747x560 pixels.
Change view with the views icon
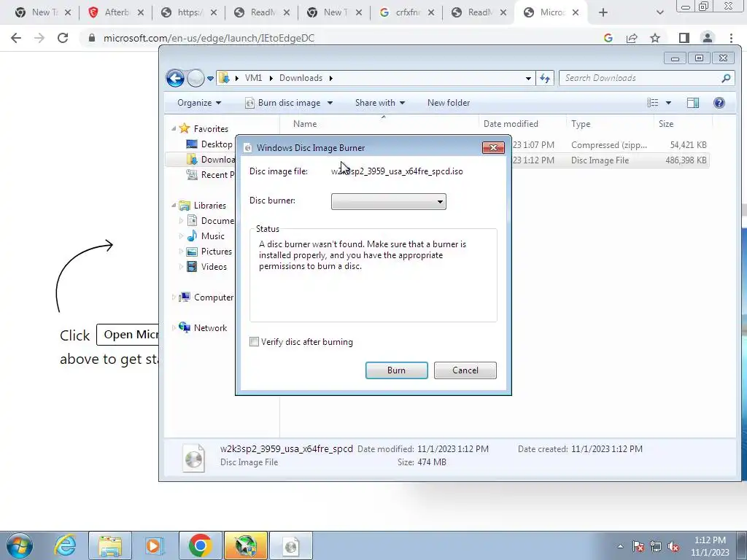click(653, 103)
